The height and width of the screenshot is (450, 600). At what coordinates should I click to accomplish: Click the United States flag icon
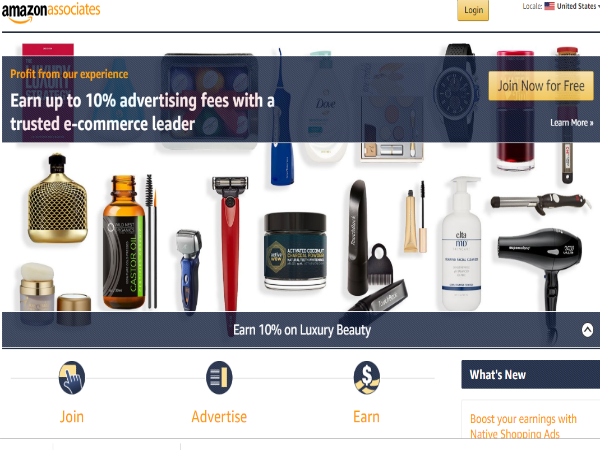[x=549, y=6]
